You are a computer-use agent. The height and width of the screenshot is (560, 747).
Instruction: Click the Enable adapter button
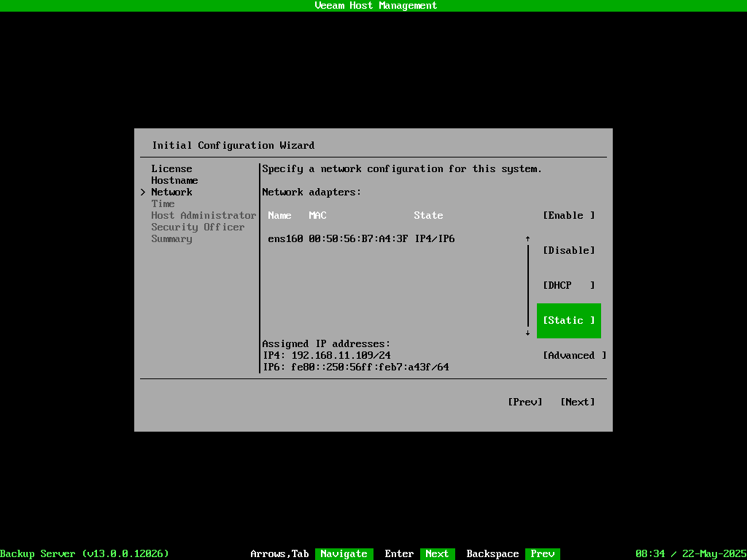click(x=569, y=215)
